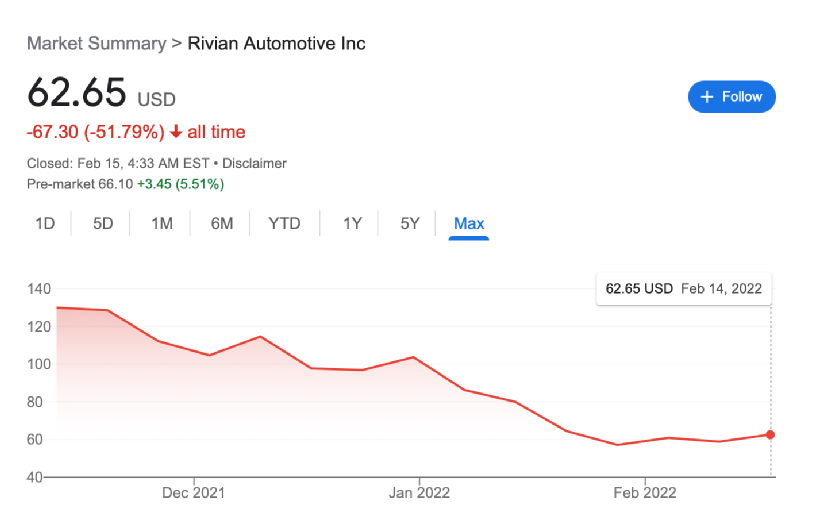814x509 pixels.
Task: Click the Feb 2022 axis label
Action: coord(644,492)
